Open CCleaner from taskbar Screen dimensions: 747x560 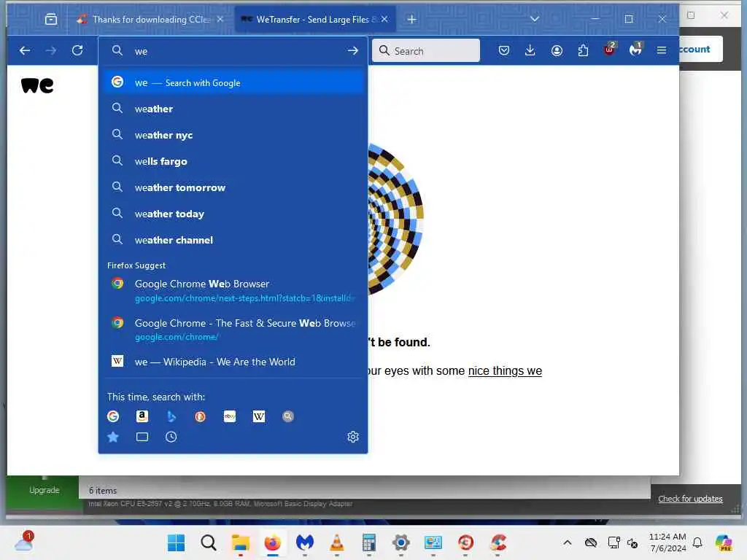click(x=498, y=542)
